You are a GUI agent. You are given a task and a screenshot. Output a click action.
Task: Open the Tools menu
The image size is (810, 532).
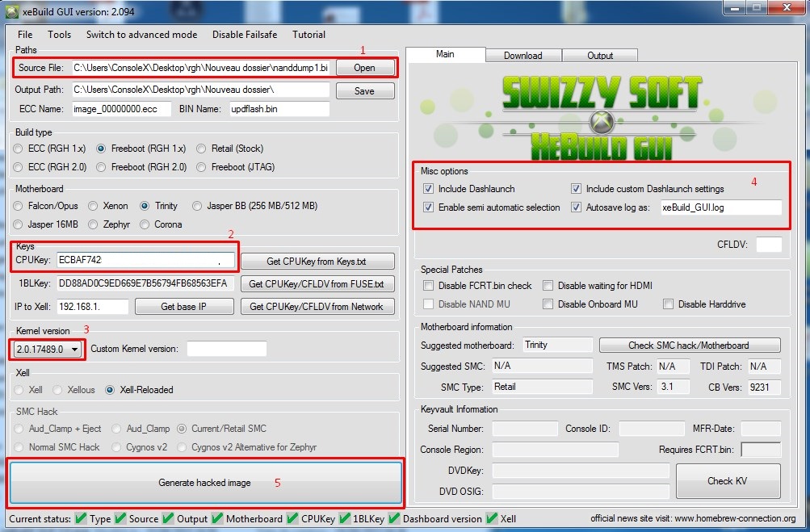tap(58, 35)
